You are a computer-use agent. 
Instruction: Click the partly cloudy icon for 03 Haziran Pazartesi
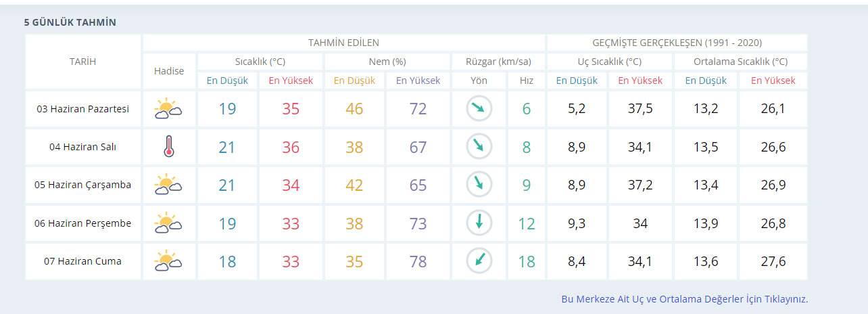[168, 109]
